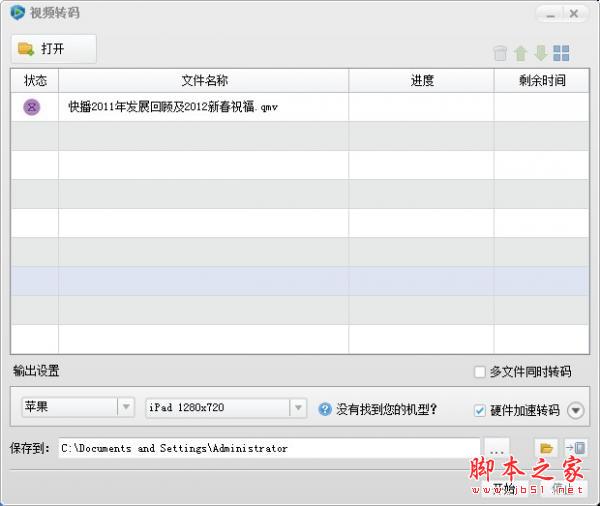This screenshot has width=600, height=506.
Task: Minimize the 视频转码 window
Action: click(550, 14)
